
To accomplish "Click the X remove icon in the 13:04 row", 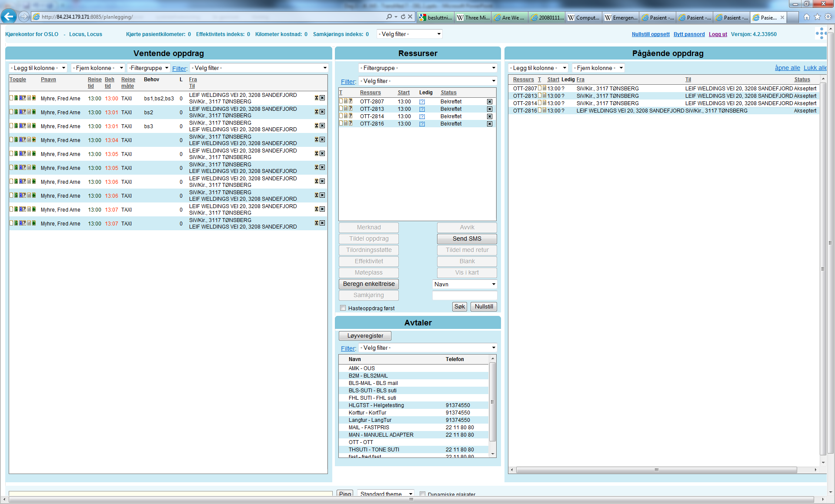I will (322, 140).
